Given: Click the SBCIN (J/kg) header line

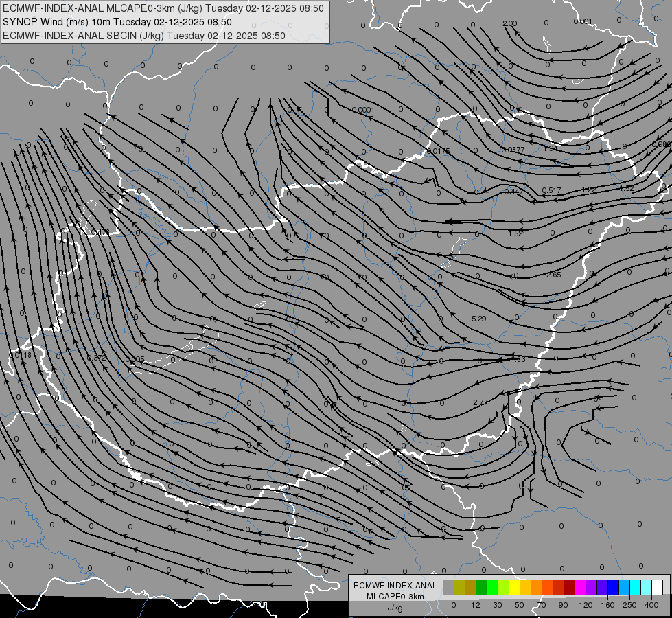Looking at the screenshot, I should 144,36.
